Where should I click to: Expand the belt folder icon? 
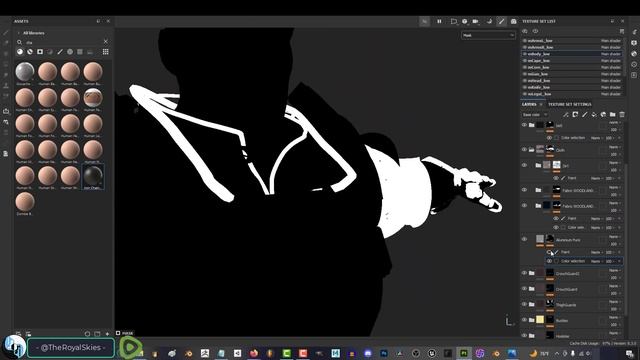[531, 125]
